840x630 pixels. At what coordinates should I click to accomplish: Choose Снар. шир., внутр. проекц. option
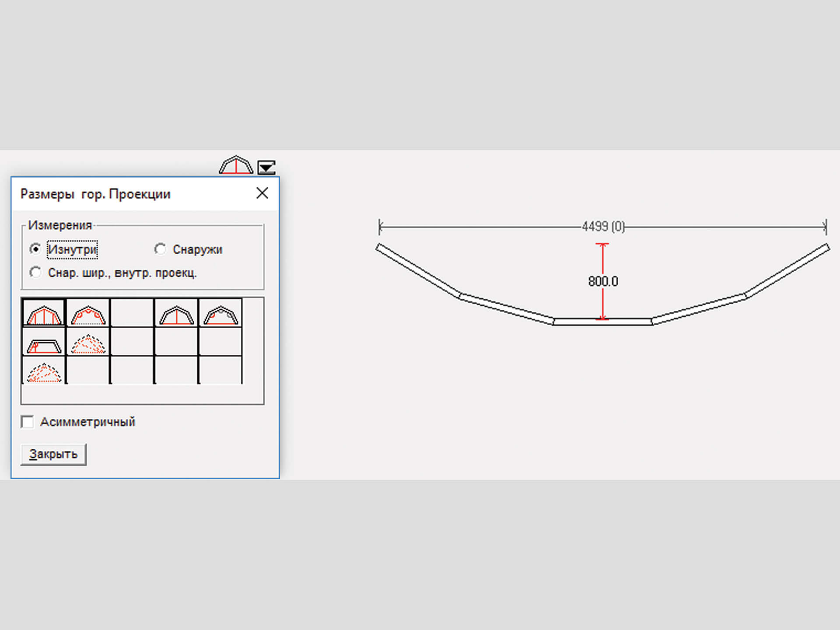click(35, 272)
